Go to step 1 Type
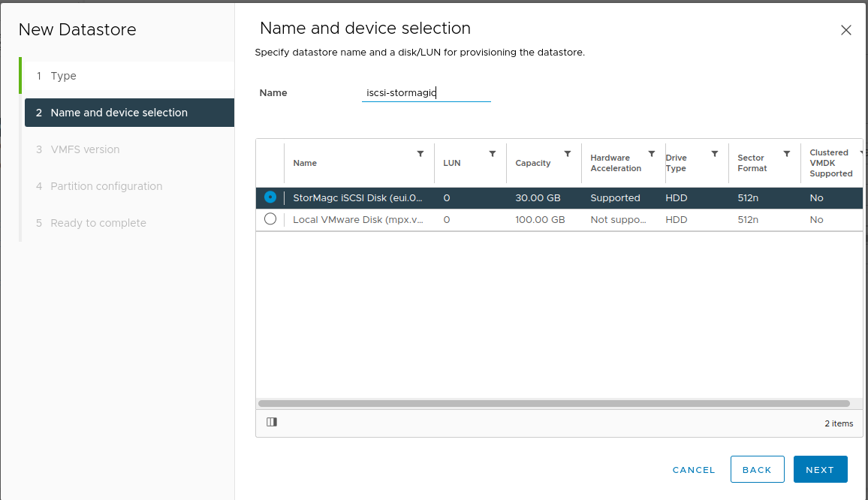Screen dimensions: 868x500 pyautogui.click(x=64, y=76)
